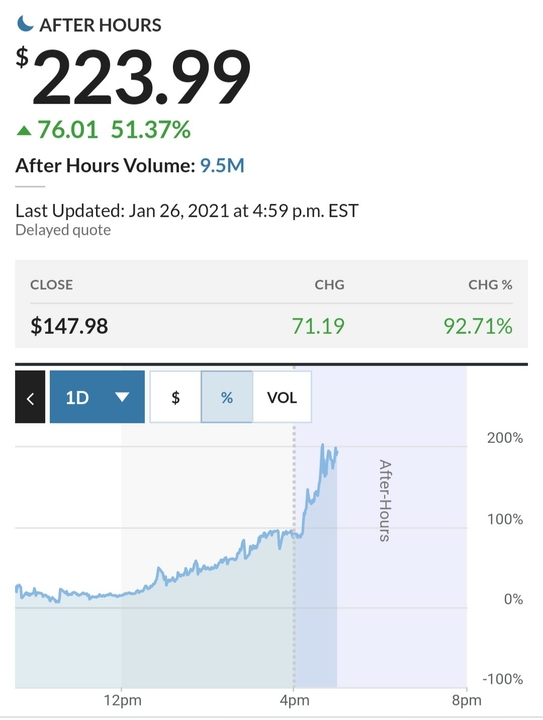Click the 200% gridline label

click(x=505, y=438)
